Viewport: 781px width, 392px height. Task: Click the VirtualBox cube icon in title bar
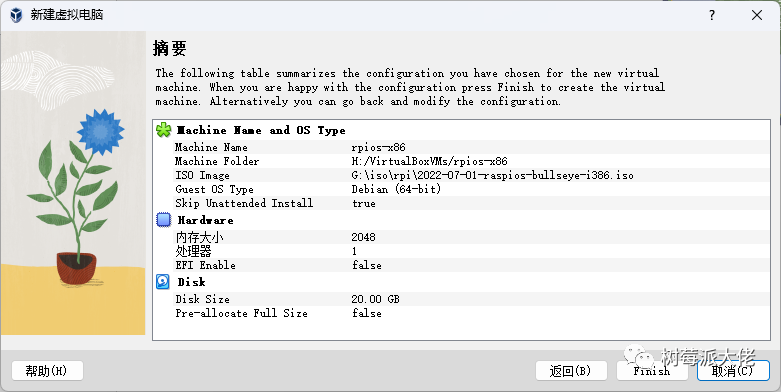click(16, 15)
